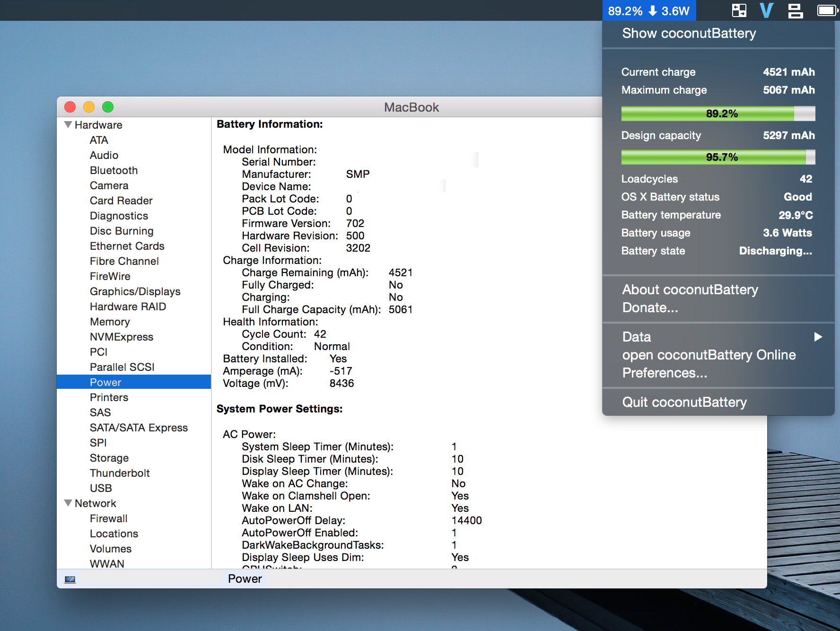Click the Voltage value 8436
This screenshot has width=840, height=631.
(x=341, y=383)
